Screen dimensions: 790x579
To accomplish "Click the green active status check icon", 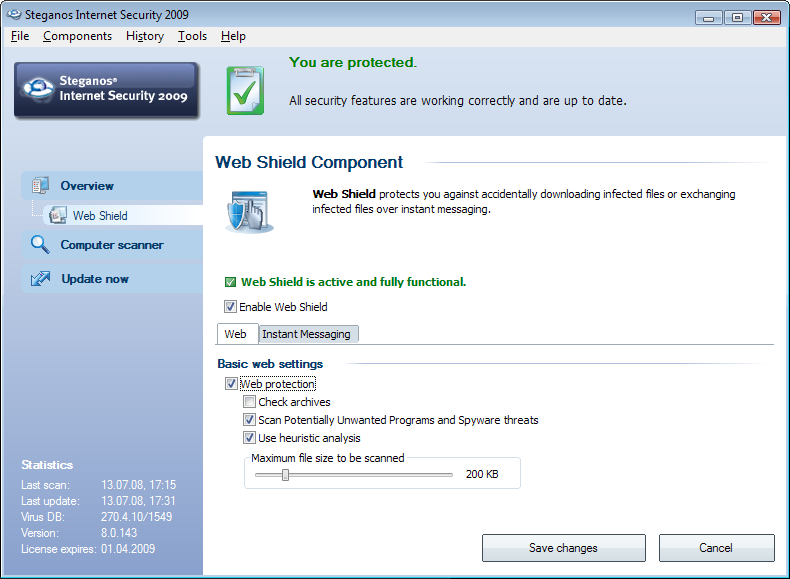I will tap(230, 282).
